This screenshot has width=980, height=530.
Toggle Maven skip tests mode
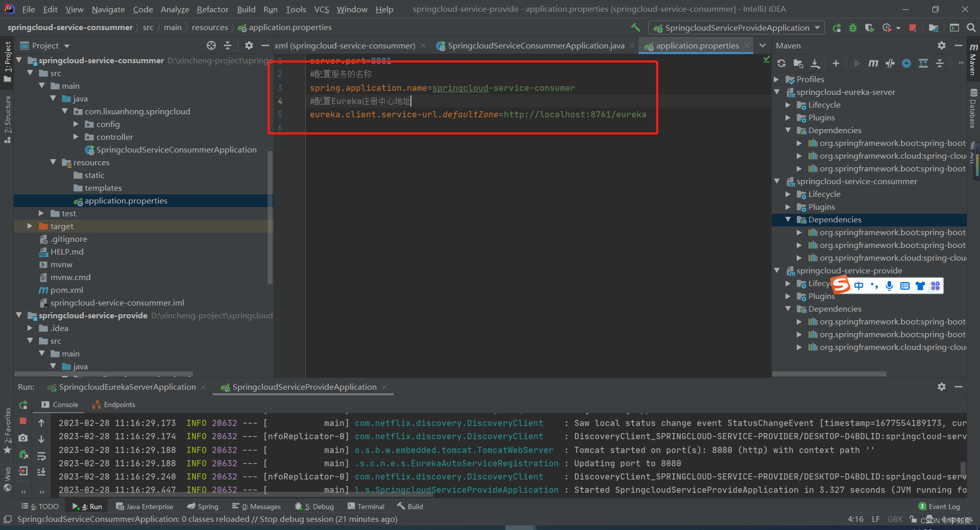(x=906, y=63)
